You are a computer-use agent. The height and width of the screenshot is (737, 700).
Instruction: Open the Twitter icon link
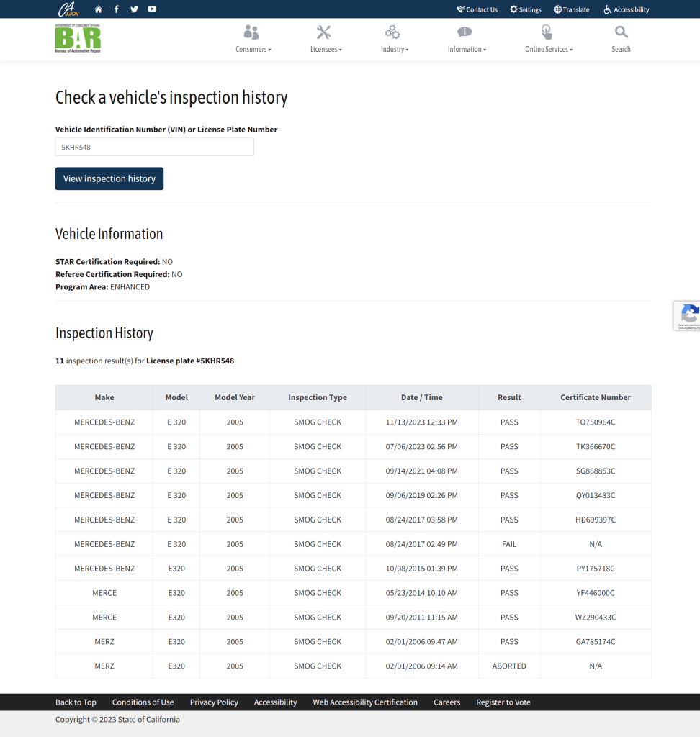coord(134,9)
